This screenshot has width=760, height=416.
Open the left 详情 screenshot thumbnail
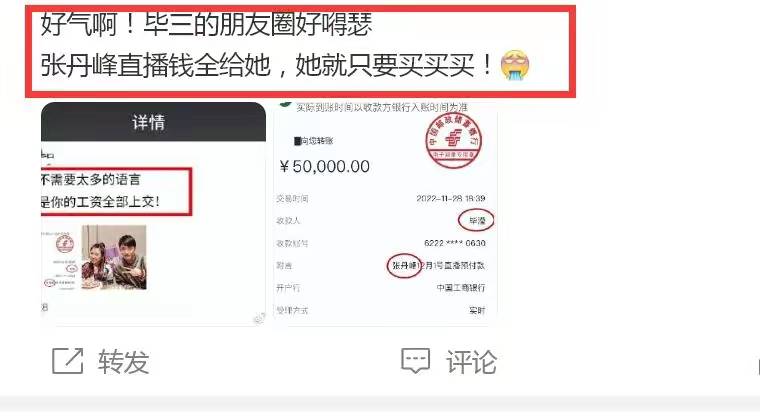click(153, 213)
